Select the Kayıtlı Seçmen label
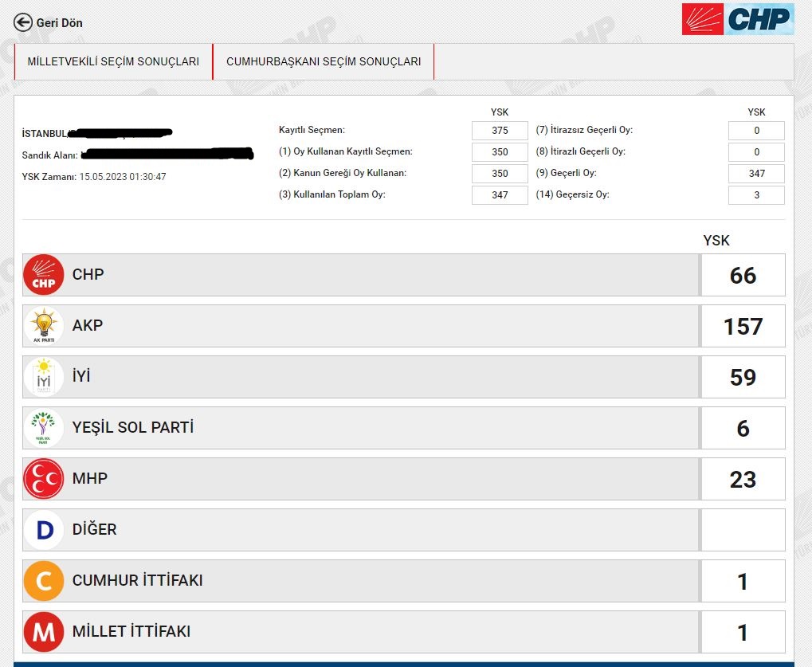The image size is (812, 667). click(312, 130)
